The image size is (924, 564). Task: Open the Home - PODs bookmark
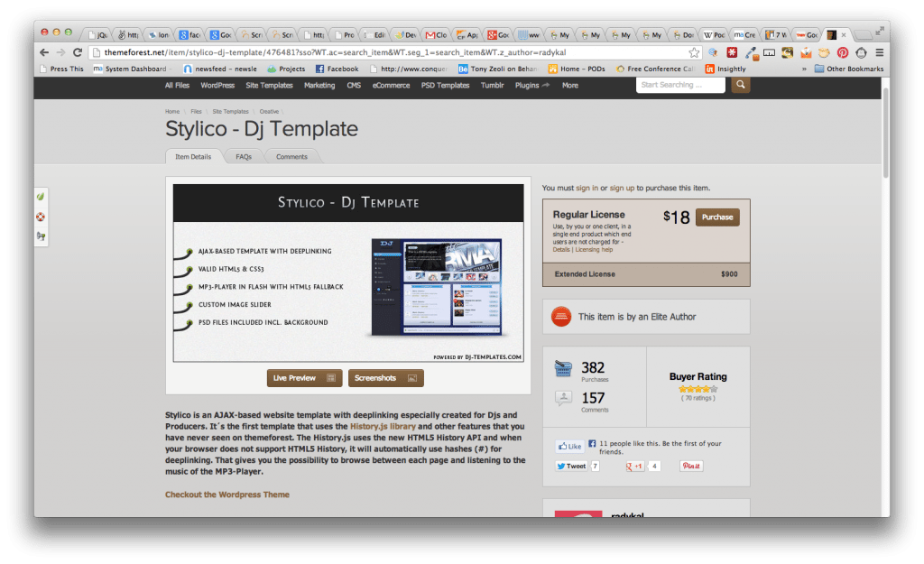(577, 69)
